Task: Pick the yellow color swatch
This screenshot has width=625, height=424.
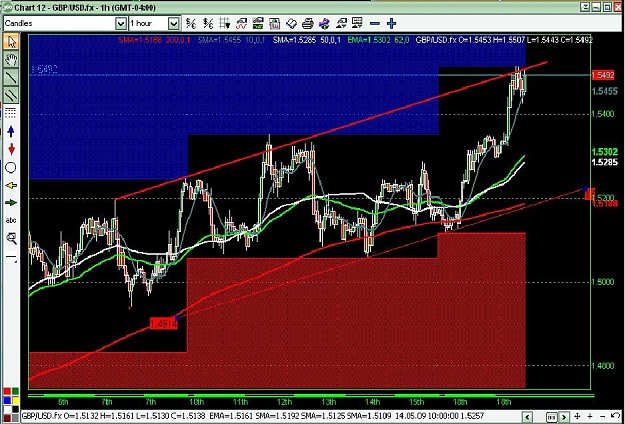Action: pyautogui.click(x=15, y=400)
